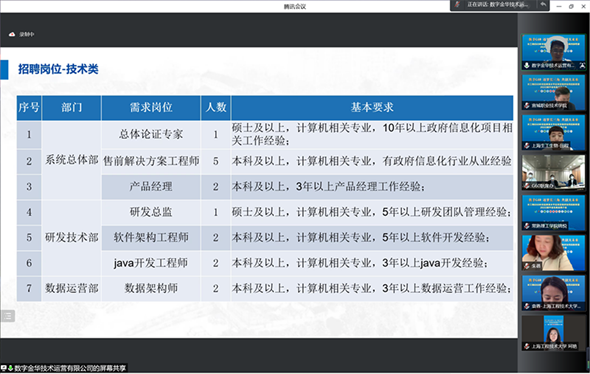Screen dimensions: 590x374
Task: Select the active speaker video thumbnail
Action: [x=554, y=52]
